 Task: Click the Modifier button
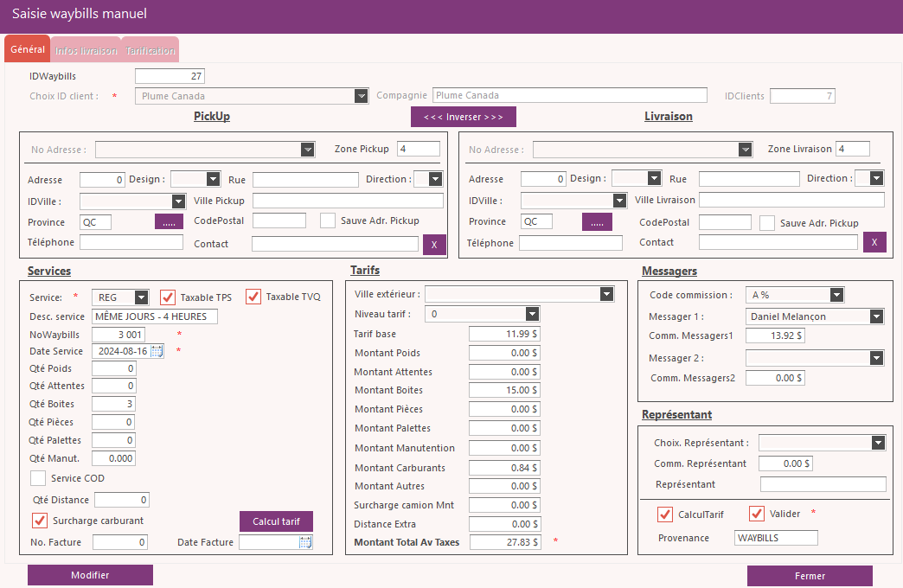pyautogui.click(x=90, y=575)
